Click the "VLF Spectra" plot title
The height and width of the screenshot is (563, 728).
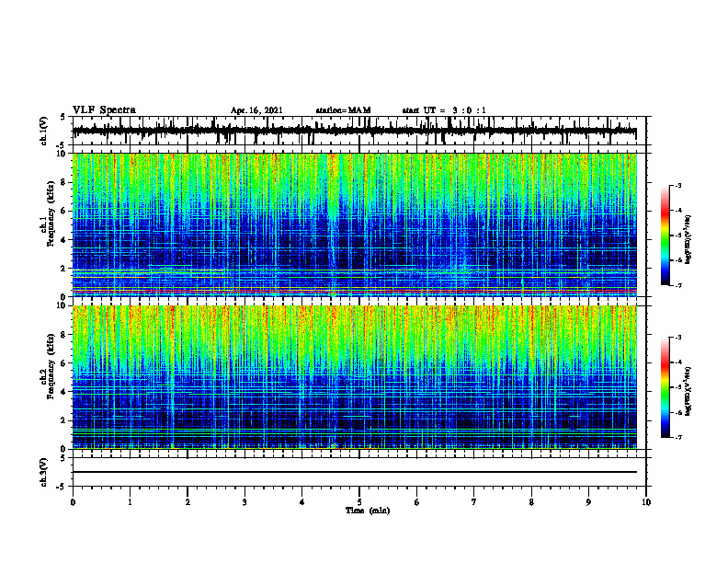[x=104, y=110]
